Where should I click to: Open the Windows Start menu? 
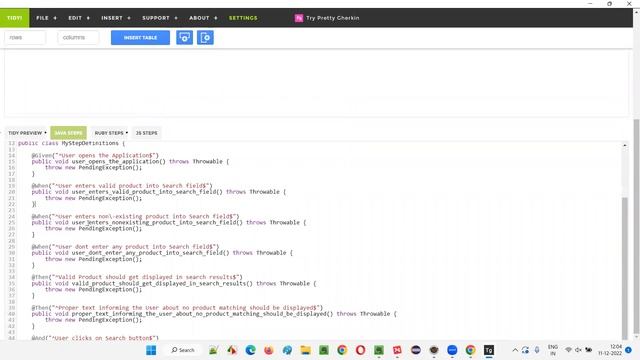click(x=151, y=350)
